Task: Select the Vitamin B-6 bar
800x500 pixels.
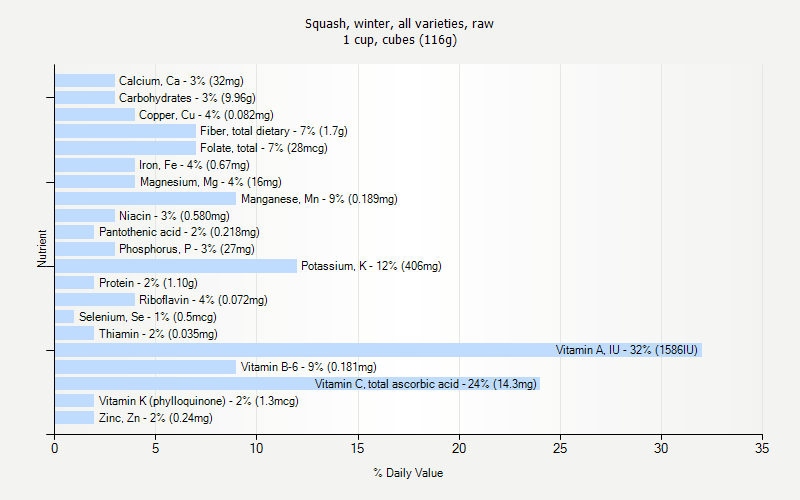Action: [x=145, y=367]
